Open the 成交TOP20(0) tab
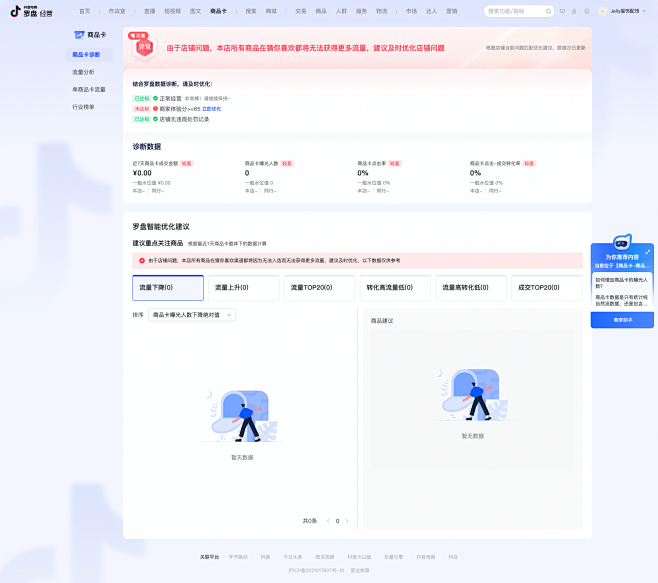This screenshot has width=658, height=583. [x=545, y=288]
